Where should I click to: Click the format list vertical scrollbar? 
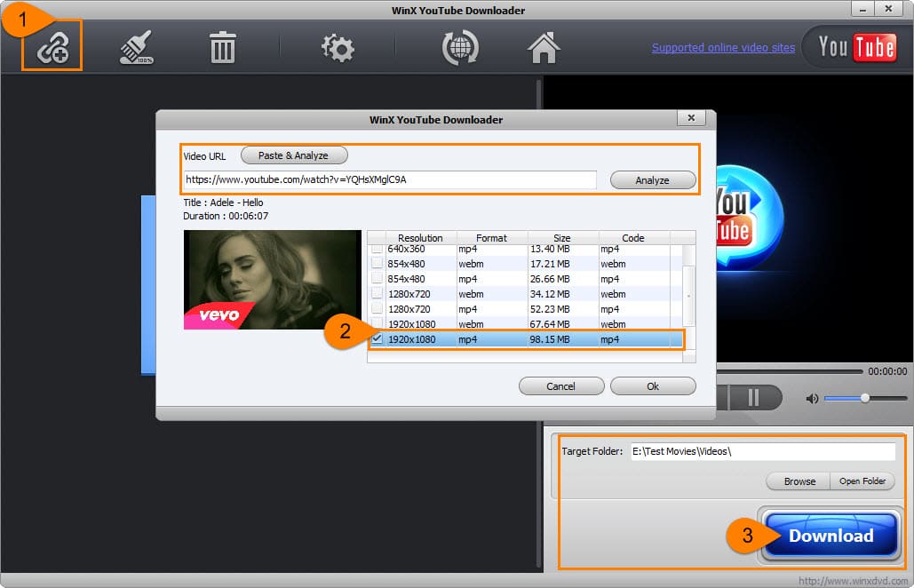688,297
